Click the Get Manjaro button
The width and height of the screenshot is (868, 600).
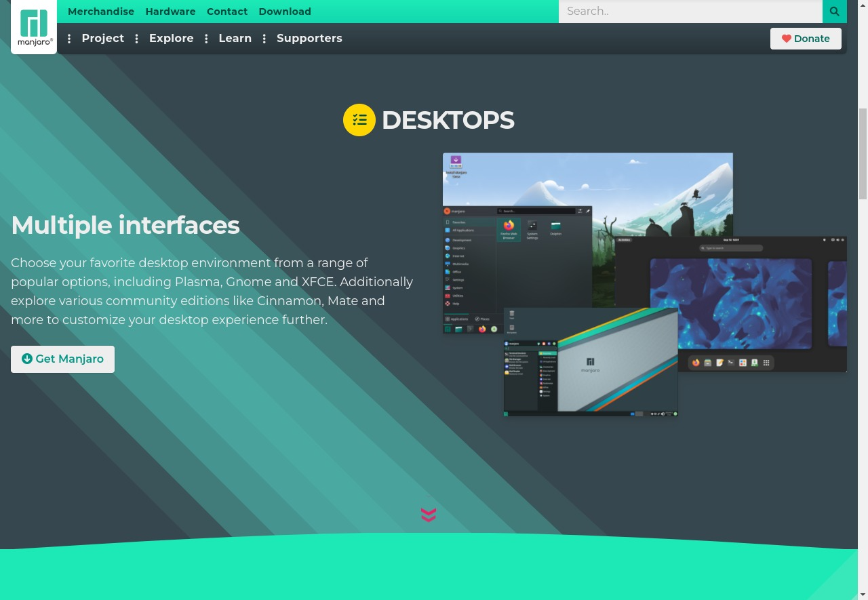point(62,359)
